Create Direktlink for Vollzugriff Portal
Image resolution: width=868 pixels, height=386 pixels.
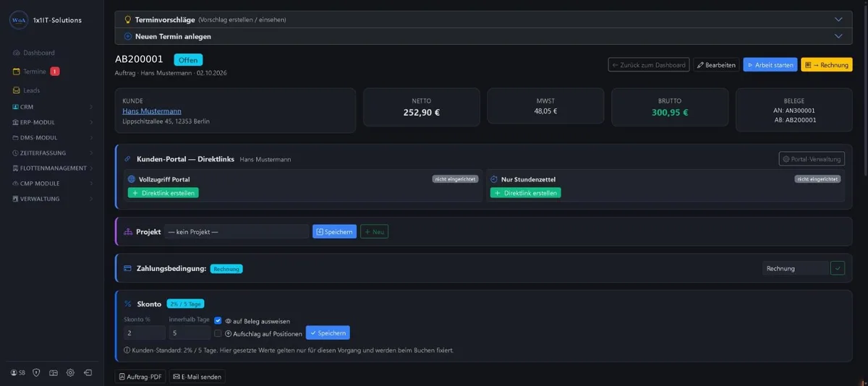[x=163, y=193]
